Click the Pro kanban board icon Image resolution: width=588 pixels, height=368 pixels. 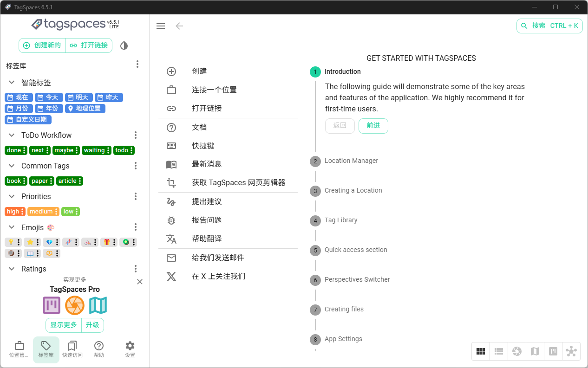pos(52,305)
